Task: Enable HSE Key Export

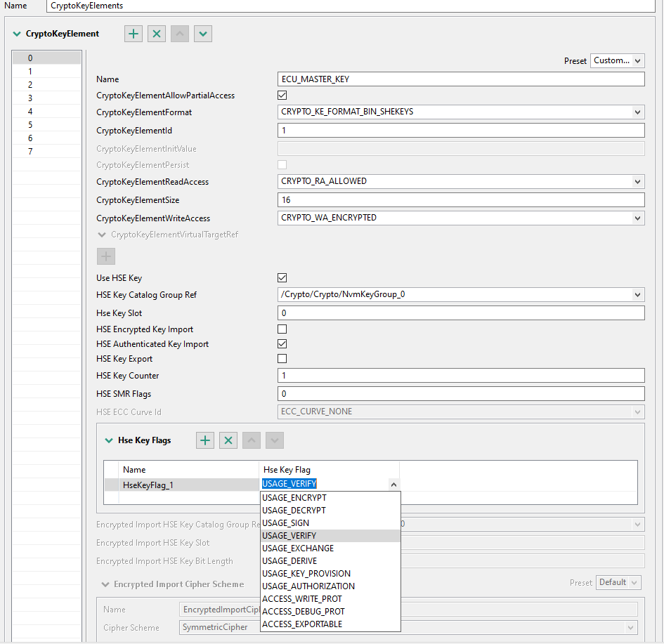Action: click(x=282, y=358)
